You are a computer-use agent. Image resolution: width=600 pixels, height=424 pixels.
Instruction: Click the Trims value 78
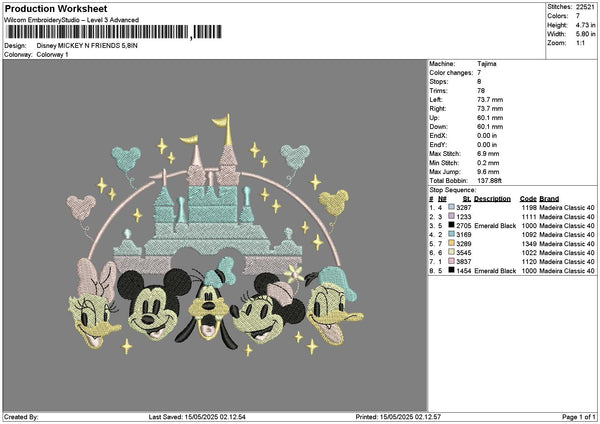pyautogui.click(x=481, y=91)
